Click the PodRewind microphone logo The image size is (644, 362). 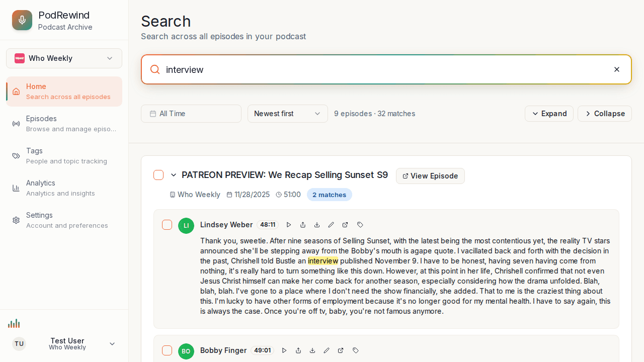pos(22,20)
